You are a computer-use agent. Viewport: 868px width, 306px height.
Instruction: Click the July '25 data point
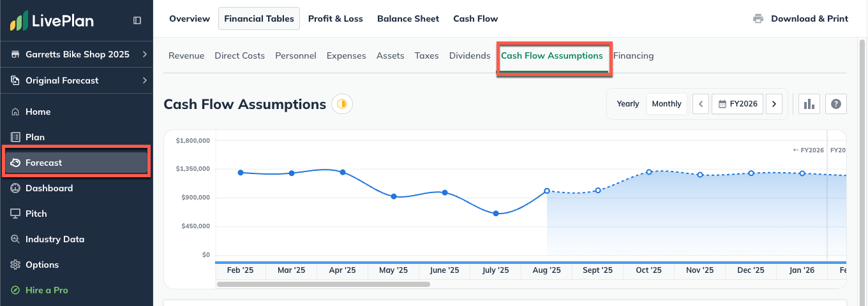point(496,214)
